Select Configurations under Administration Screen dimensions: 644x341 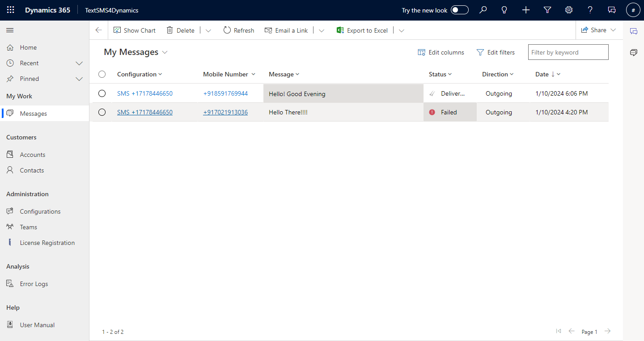(x=40, y=211)
